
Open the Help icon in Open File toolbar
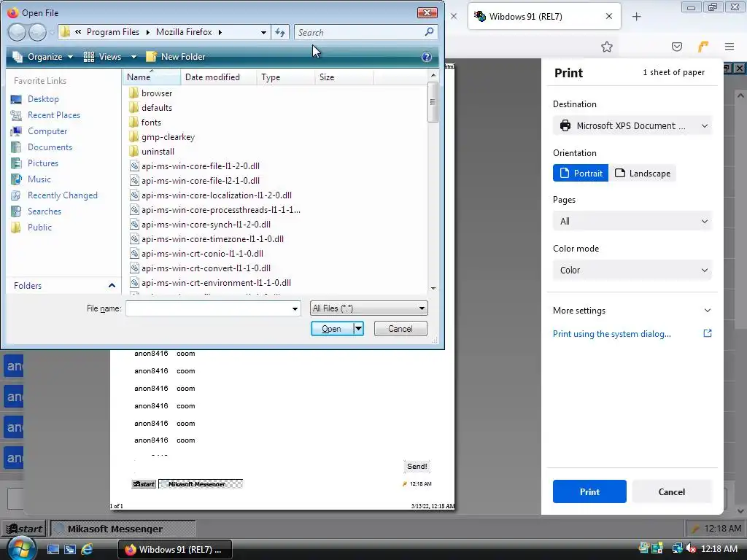coord(426,57)
